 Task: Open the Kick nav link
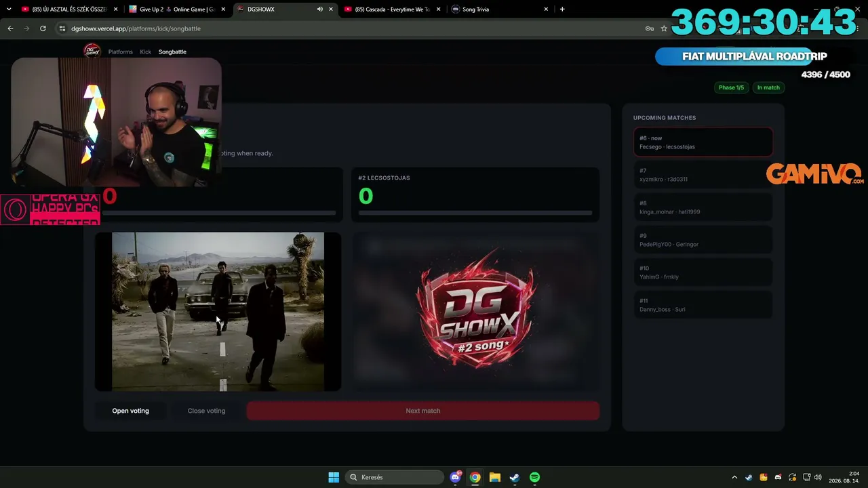coord(146,52)
